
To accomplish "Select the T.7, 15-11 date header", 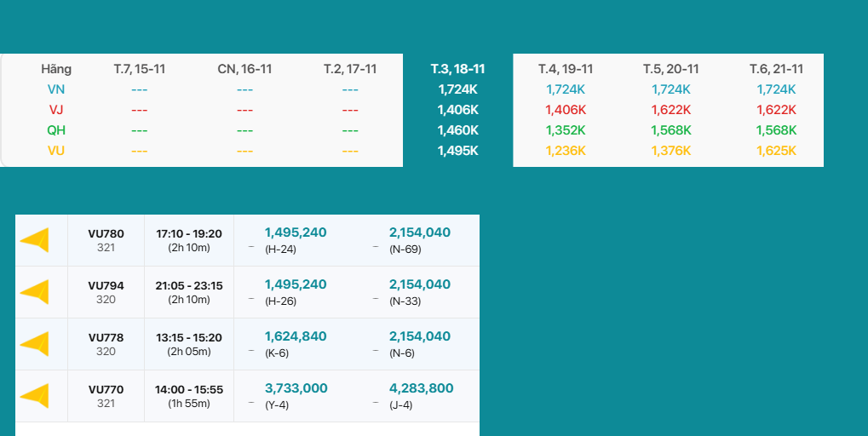I will click(140, 69).
